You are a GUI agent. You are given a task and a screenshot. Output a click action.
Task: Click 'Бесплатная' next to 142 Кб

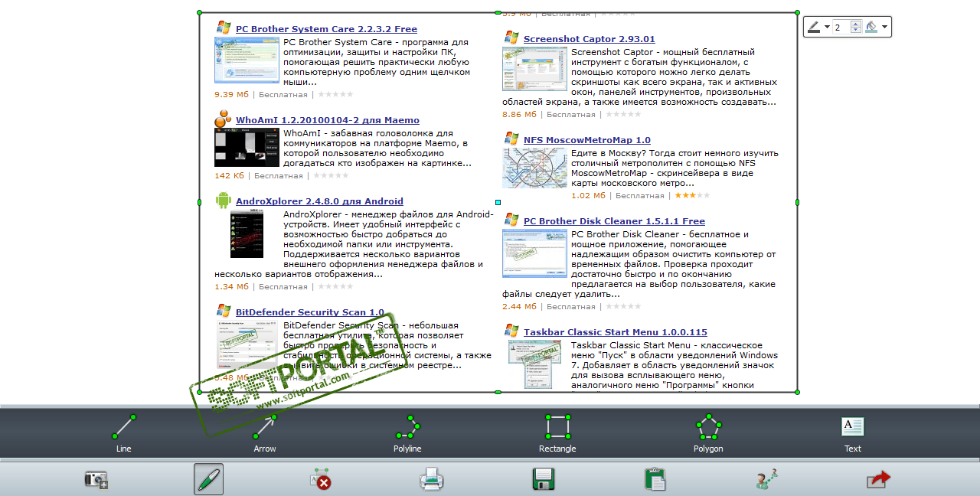point(279,176)
